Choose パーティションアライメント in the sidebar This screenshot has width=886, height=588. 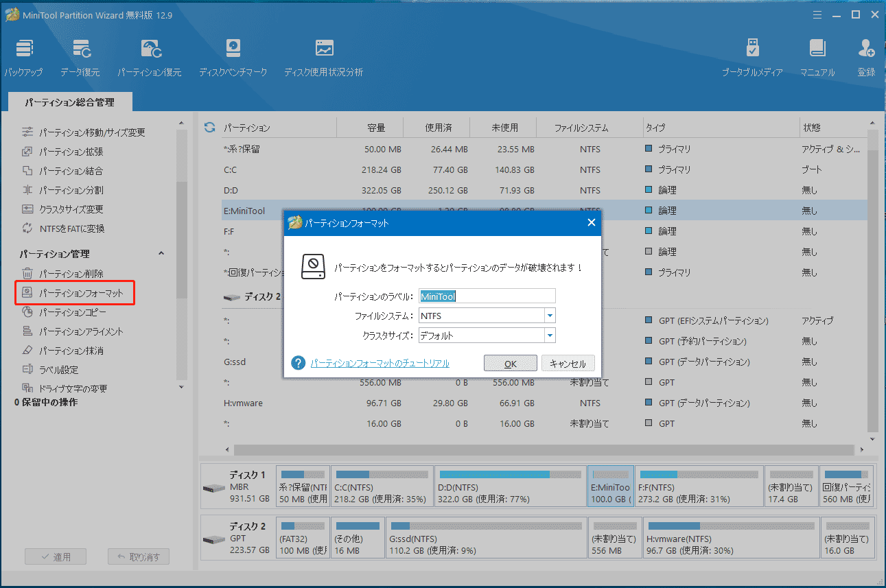point(73,331)
